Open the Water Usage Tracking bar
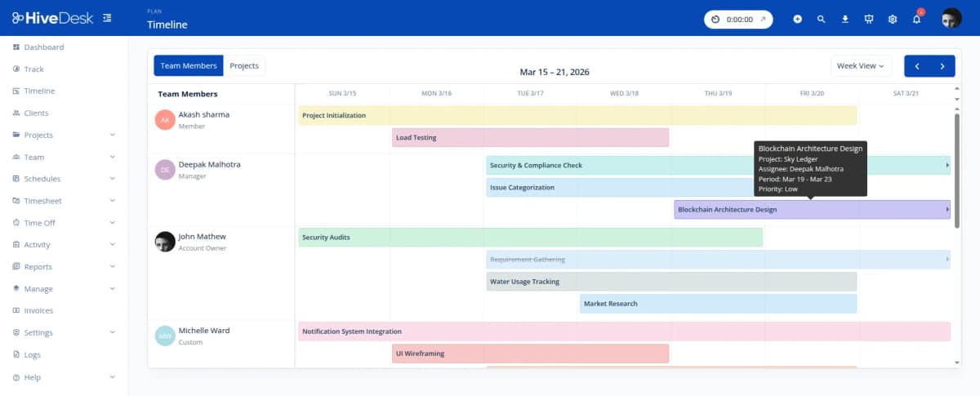This screenshot has width=980, height=396. (671, 282)
